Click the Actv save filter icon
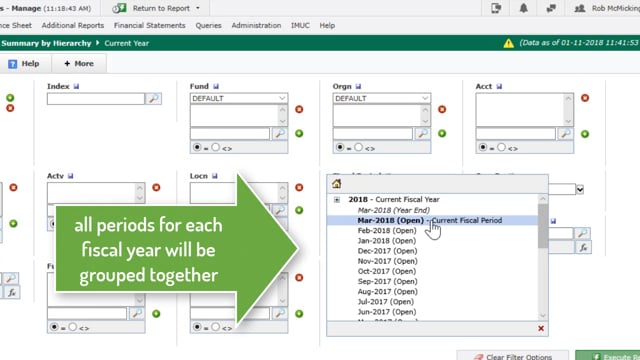 71,176
